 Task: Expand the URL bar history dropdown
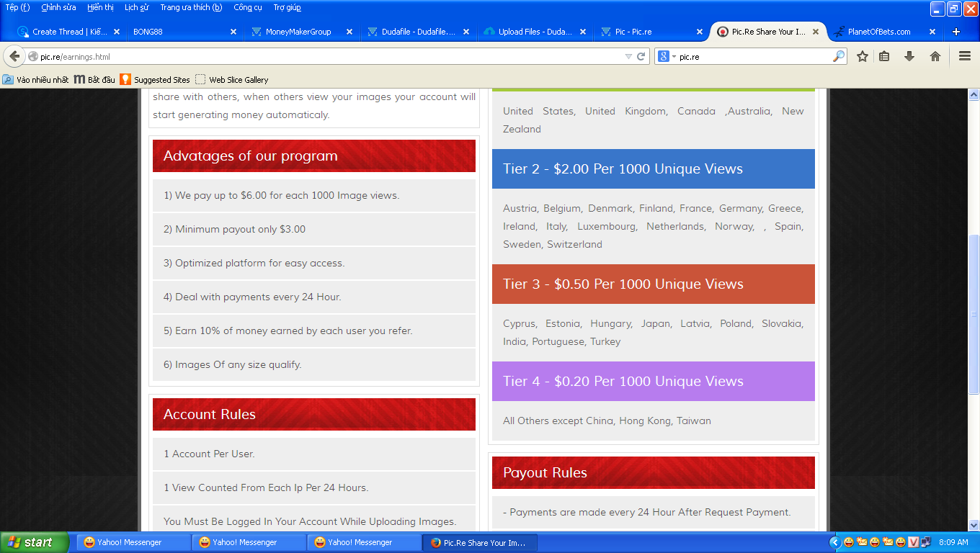[x=628, y=56]
